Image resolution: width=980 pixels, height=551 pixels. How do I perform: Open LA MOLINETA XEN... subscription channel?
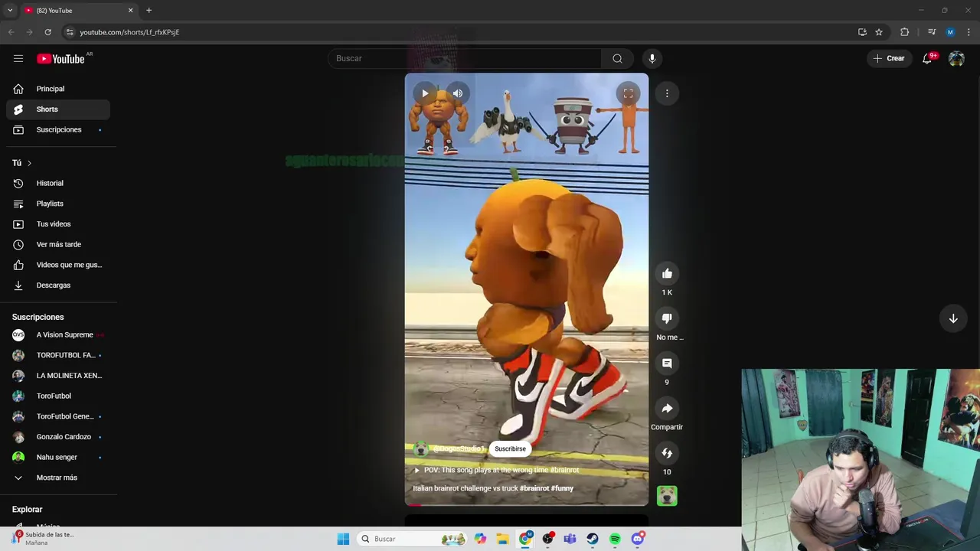tap(58, 376)
